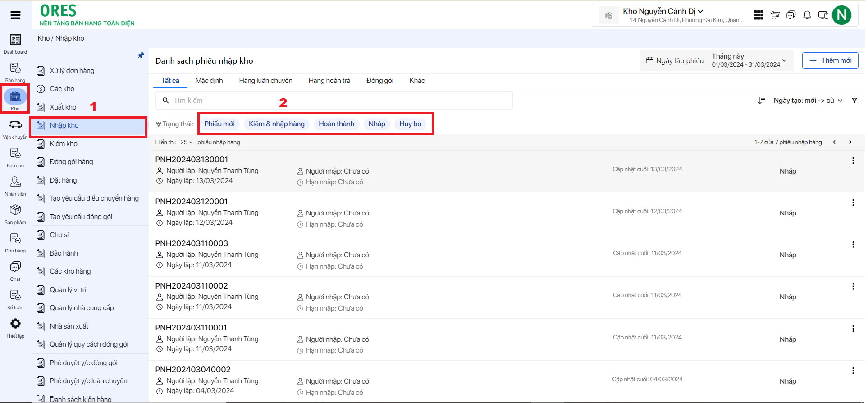Open the apps grid icon
This screenshot has width=868, height=403.
click(x=758, y=15)
